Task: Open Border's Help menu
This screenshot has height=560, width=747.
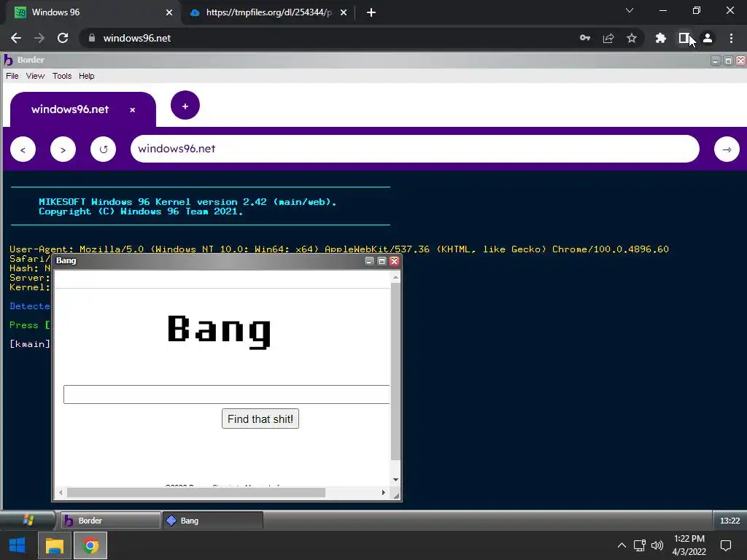Action: [x=86, y=76]
